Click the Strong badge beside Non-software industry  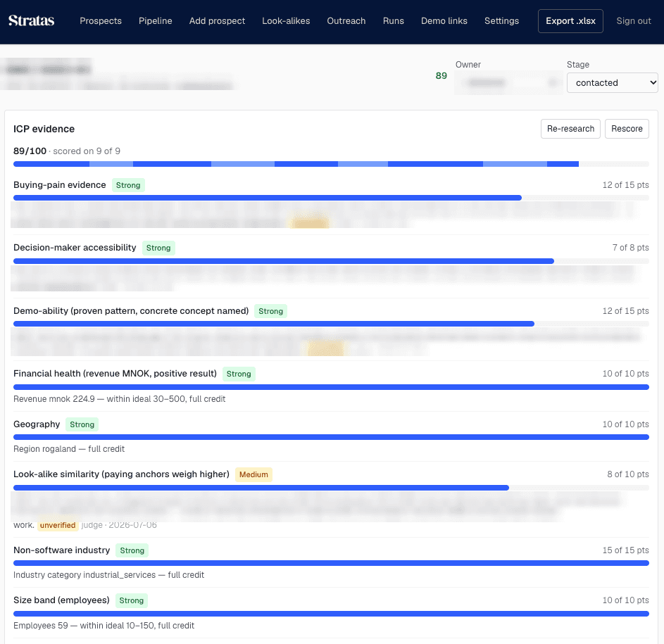(x=132, y=550)
